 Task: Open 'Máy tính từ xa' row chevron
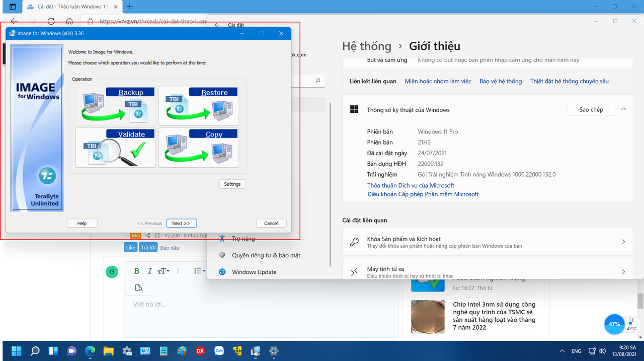pos(623,272)
